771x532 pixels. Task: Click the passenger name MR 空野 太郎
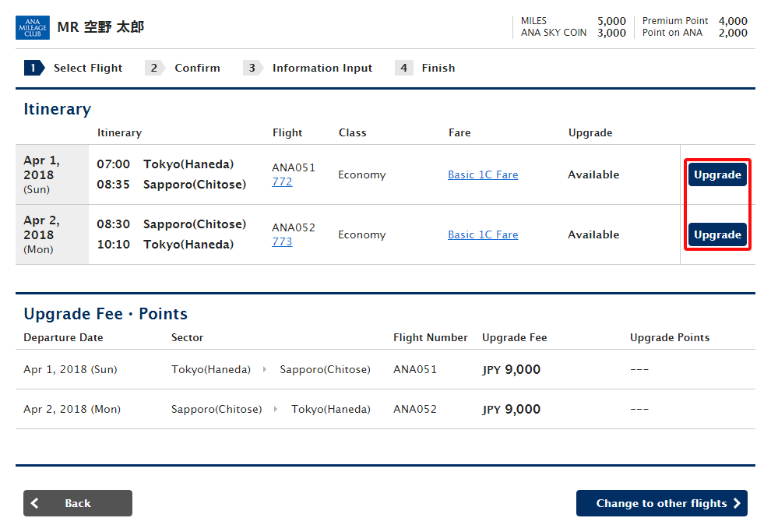tap(100, 27)
